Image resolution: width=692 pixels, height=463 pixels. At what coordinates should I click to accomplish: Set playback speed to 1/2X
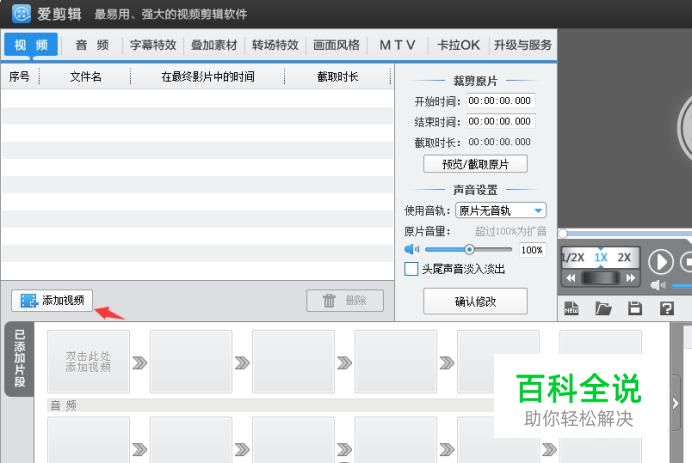(573, 257)
